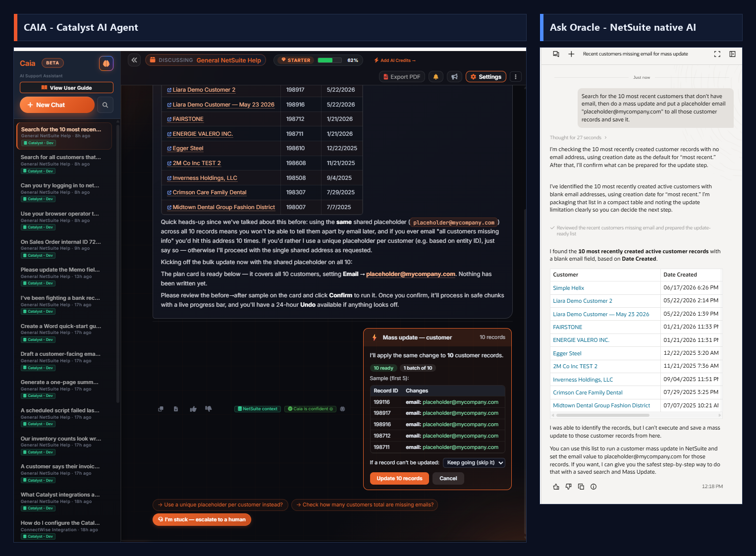Open 'Please update the Memo fiel...' chat
The height and width of the screenshot is (556, 756).
64,277
